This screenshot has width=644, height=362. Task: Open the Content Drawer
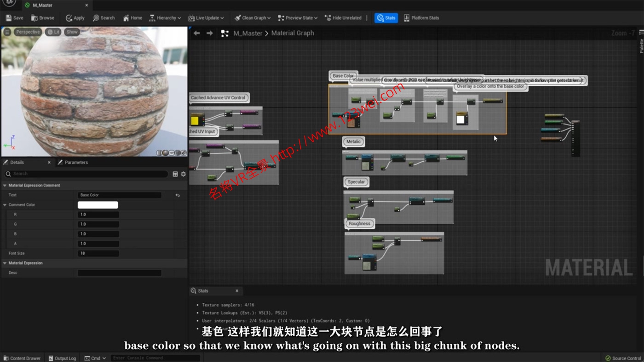point(22,358)
